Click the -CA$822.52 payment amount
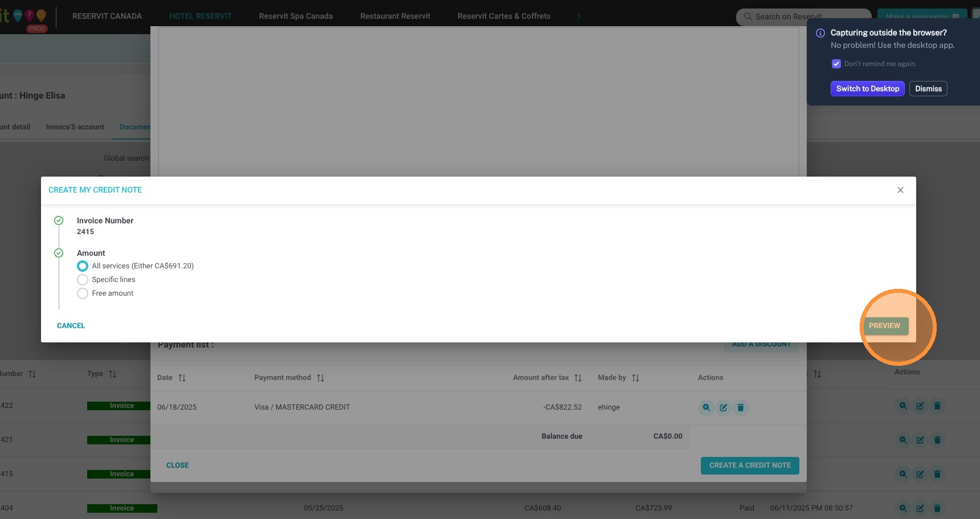This screenshot has height=519, width=980. [x=562, y=407]
